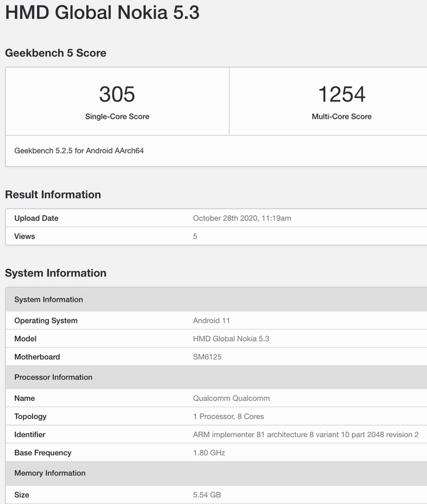The height and width of the screenshot is (504, 427).
Task: Select the SM6125 motherboard value
Action: 207,357
